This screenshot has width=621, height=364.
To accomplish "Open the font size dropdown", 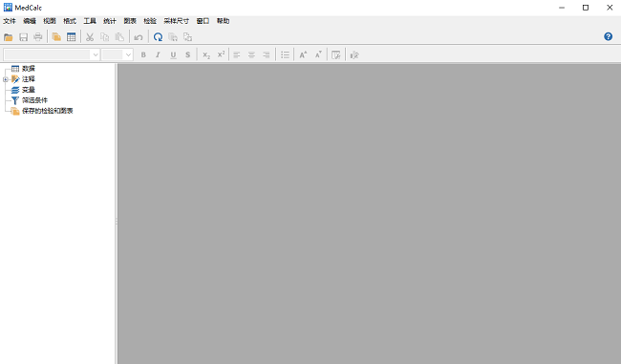I will pyautogui.click(x=128, y=54).
